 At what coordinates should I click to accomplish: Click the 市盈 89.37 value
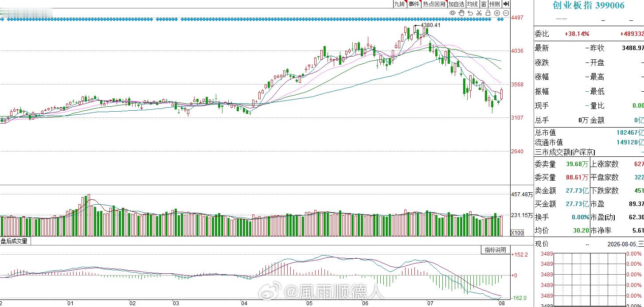[x=636, y=204]
